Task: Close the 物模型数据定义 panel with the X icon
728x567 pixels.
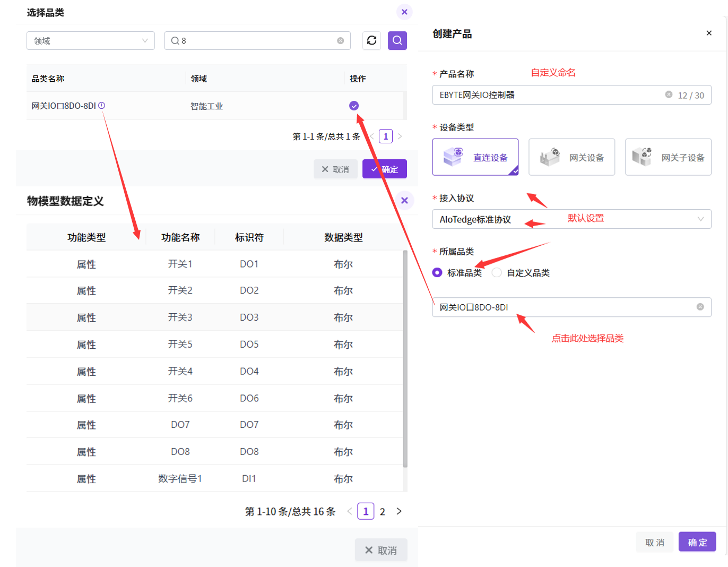Action: 404,200
